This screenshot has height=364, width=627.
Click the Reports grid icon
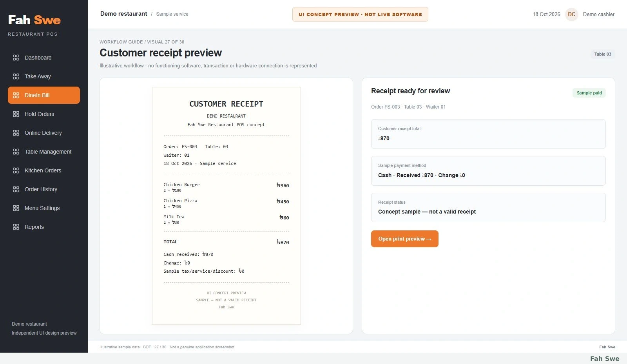tap(16, 227)
